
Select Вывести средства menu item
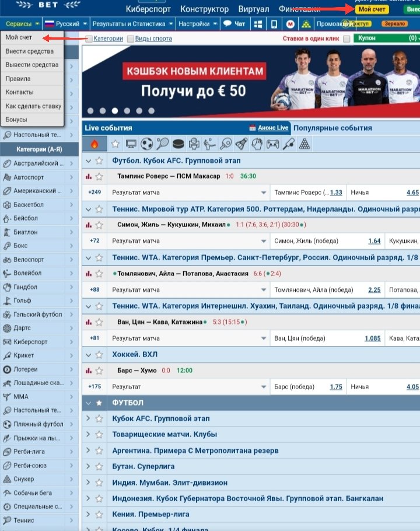click(x=32, y=65)
